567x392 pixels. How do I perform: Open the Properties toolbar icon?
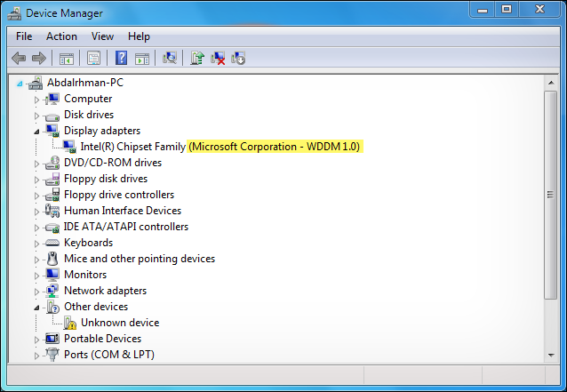tap(93, 58)
